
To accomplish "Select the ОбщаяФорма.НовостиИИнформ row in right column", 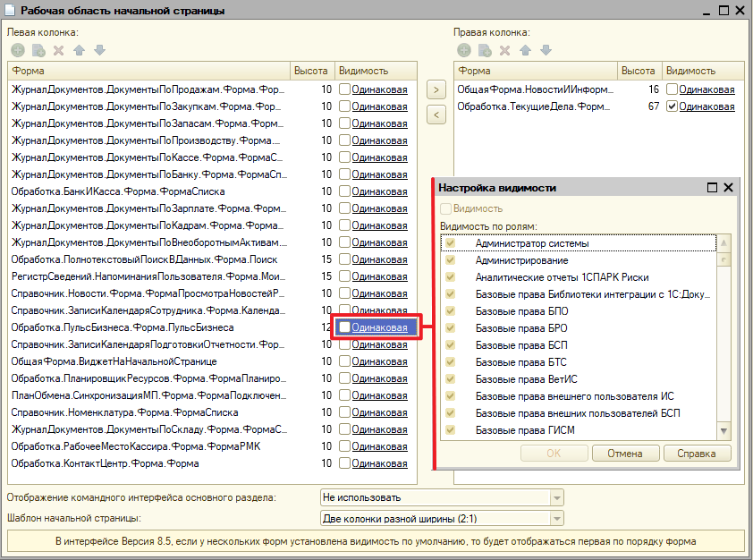I will [536, 89].
